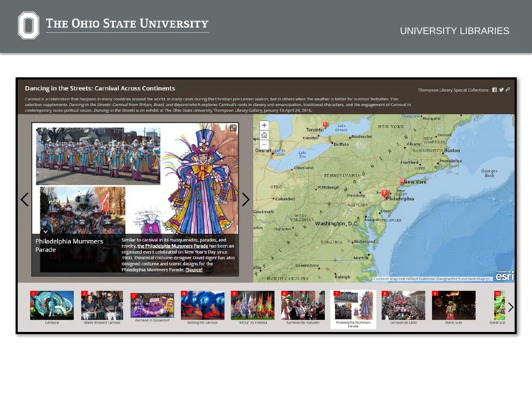
Task: Select map marker 1 near Toronto
Action: pos(325,125)
